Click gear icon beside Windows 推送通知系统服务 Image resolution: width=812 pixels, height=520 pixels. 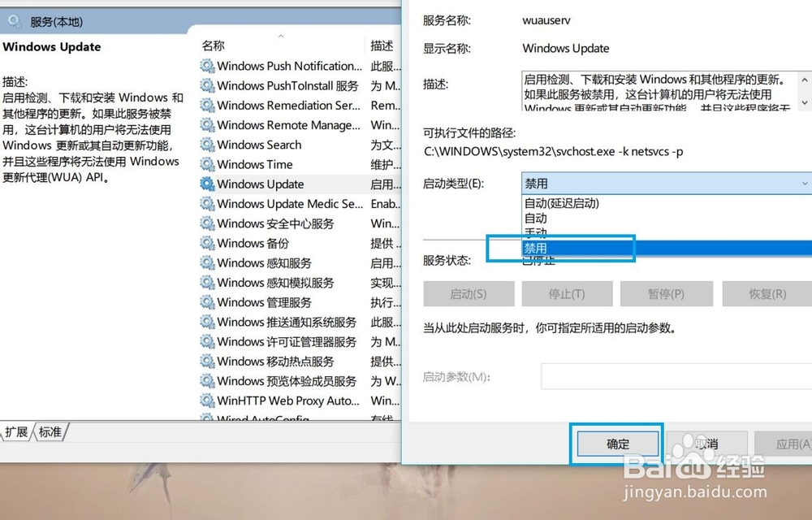(208, 322)
